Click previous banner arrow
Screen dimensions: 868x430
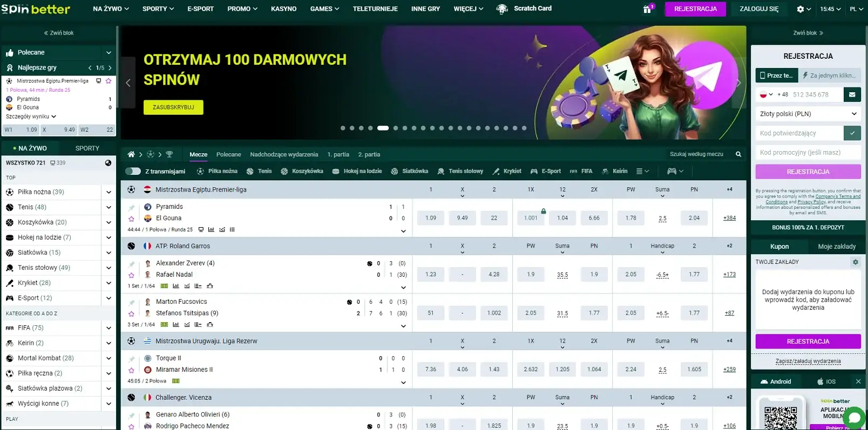coord(128,83)
